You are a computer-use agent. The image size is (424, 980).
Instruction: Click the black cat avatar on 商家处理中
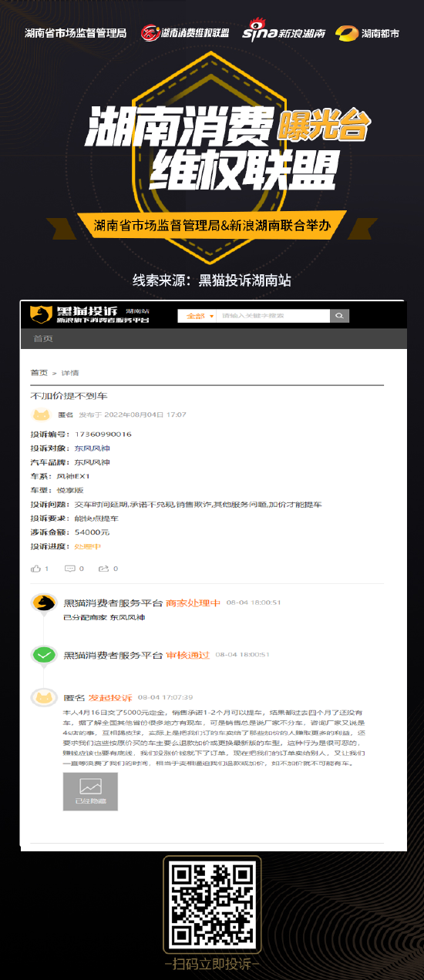[44, 602]
